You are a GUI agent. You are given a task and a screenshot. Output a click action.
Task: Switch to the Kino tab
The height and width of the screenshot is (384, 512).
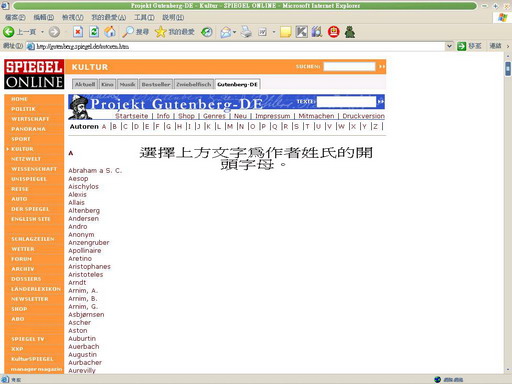click(x=107, y=84)
